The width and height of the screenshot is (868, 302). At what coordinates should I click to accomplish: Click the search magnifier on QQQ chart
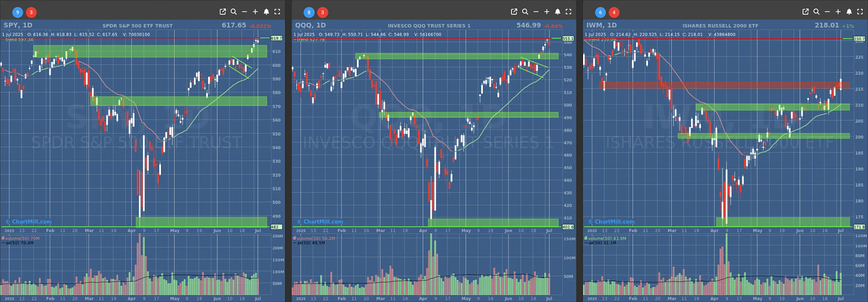click(525, 11)
